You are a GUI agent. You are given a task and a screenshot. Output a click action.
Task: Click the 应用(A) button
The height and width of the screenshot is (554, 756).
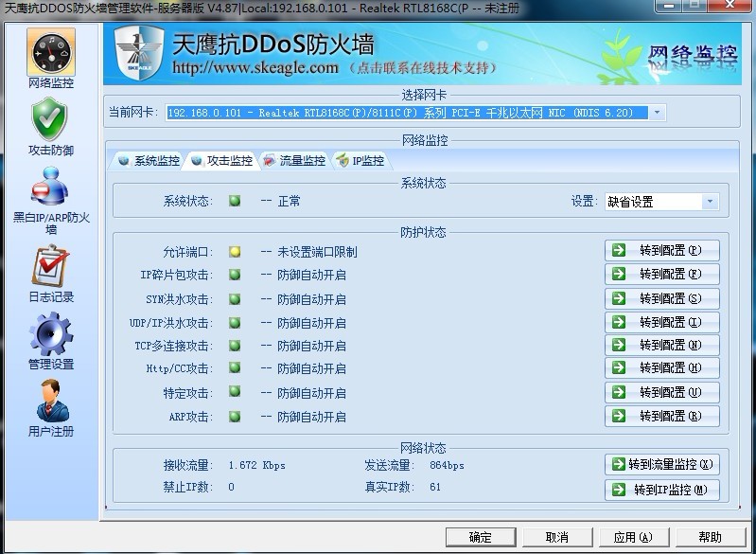[634, 537]
